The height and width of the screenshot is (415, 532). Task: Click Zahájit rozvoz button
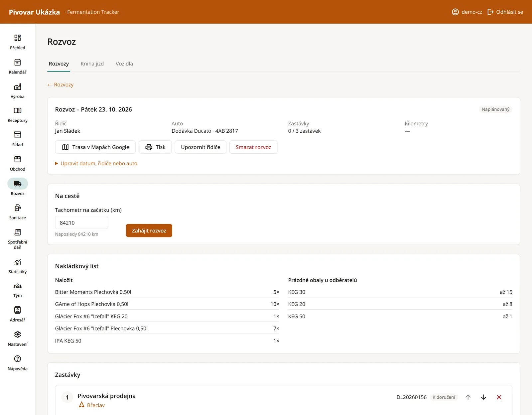click(149, 230)
